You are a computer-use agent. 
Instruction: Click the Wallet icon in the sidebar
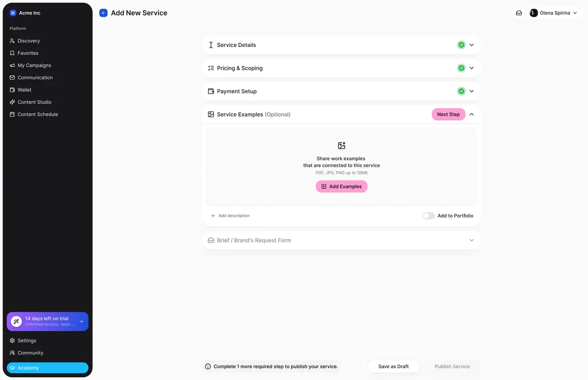pos(12,90)
